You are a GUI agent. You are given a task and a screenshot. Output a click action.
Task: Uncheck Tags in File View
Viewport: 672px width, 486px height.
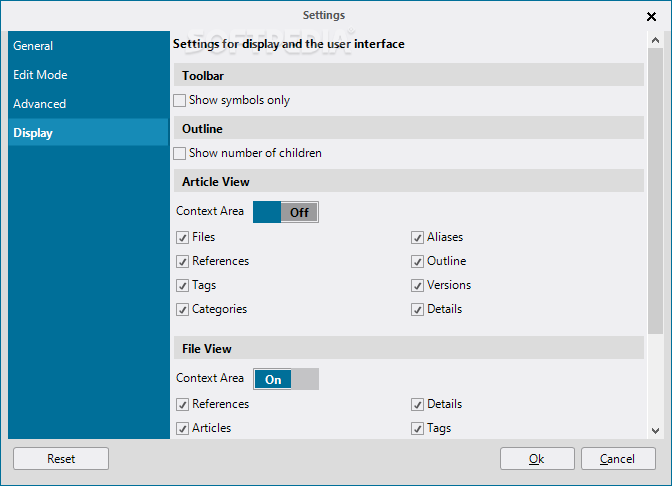coord(417,429)
